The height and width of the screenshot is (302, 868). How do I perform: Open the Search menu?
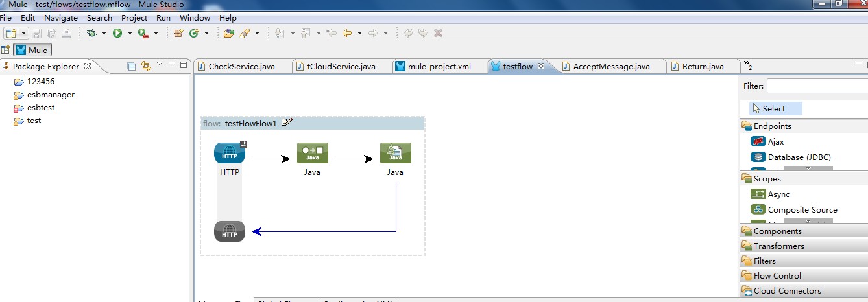(x=99, y=18)
